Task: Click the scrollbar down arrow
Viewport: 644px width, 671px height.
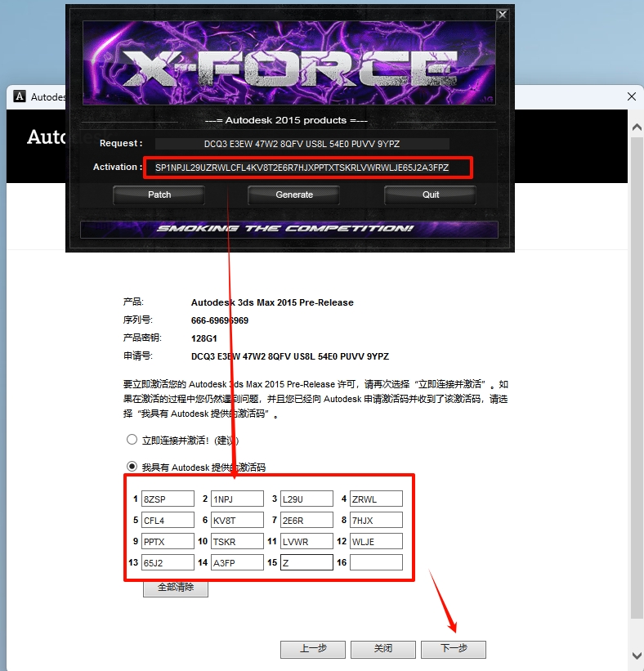Action: (636, 655)
